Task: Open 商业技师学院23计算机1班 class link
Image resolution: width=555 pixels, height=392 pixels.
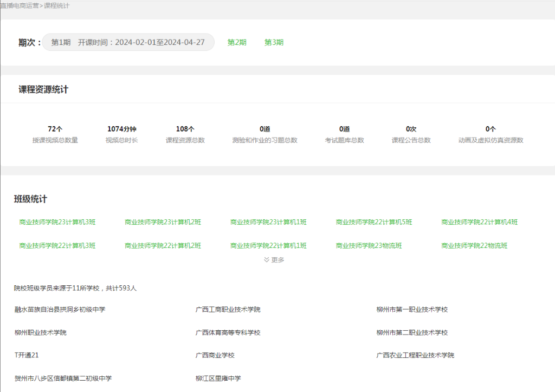Action: [268, 222]
